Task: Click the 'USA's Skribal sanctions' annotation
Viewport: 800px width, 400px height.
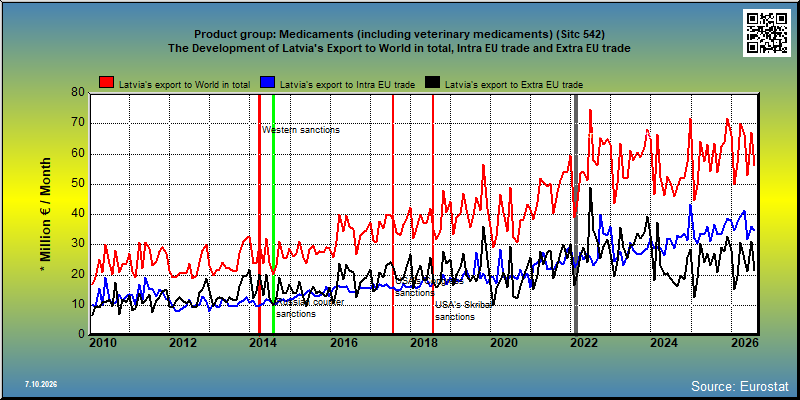Action: click(x=463, y=311)
